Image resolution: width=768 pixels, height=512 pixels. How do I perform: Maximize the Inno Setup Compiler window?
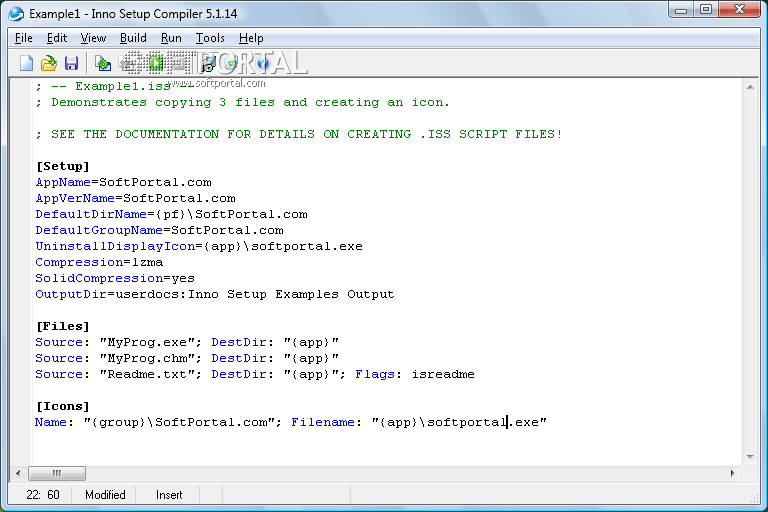click(706, 10)
